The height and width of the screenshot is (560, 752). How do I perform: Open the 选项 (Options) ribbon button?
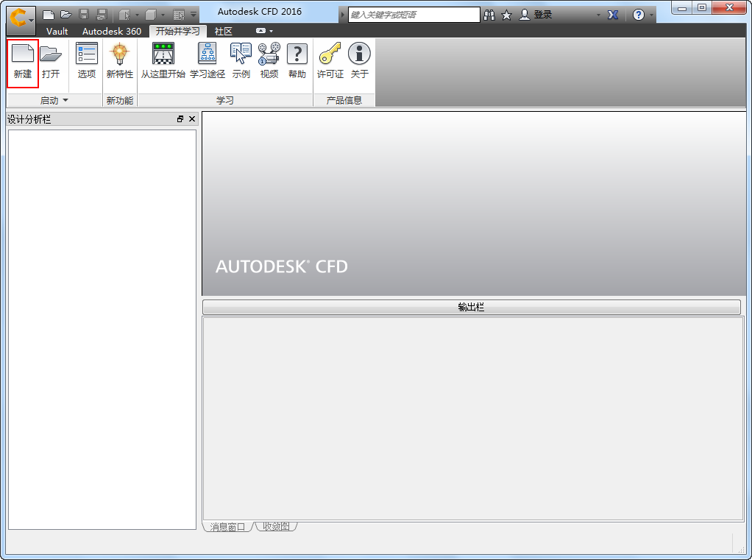[x=87, y=62]
